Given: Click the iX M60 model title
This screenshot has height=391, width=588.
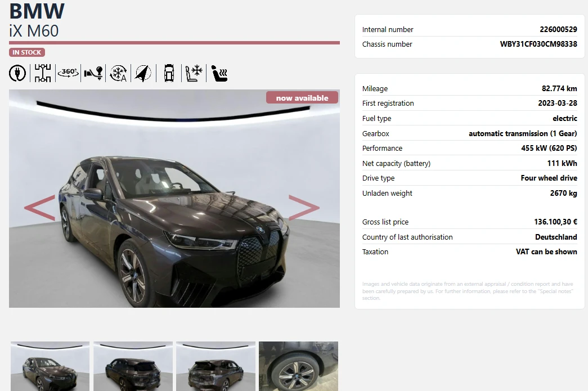Looking at the screenshot, I should pyautogui.click(x=34, y=31).
